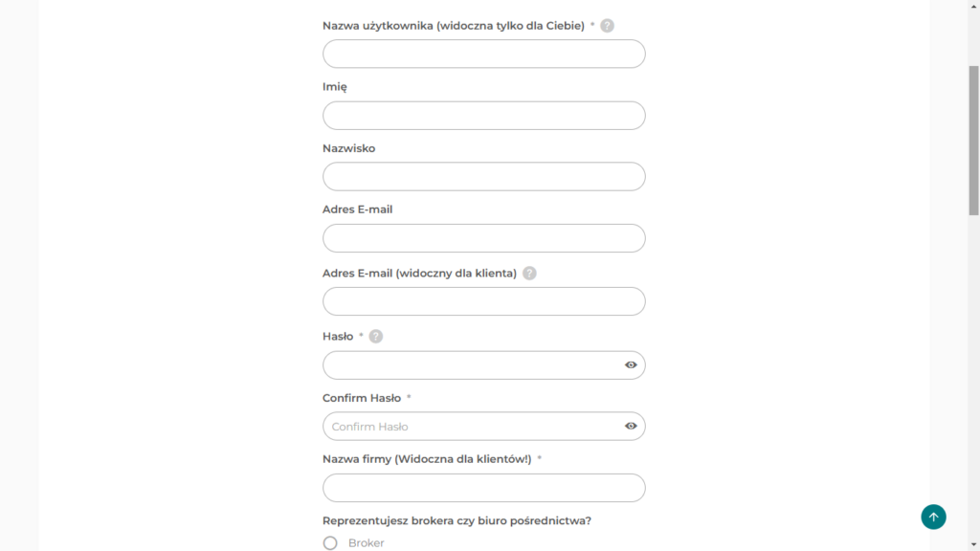Click into the Imię text field

point(483,116)
